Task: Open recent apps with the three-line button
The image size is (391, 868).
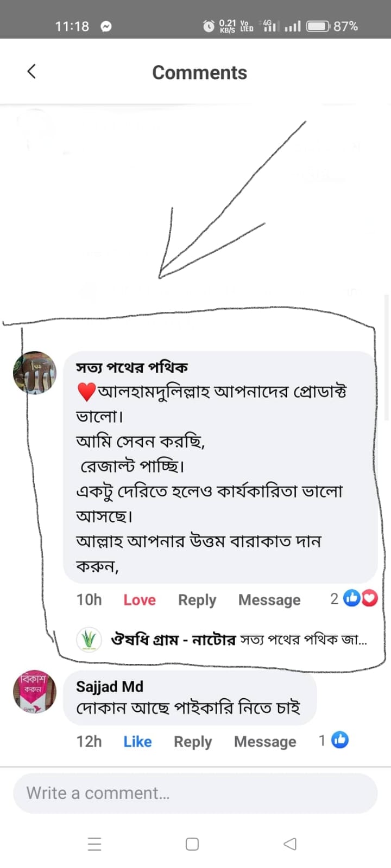Action: [94, 844]
